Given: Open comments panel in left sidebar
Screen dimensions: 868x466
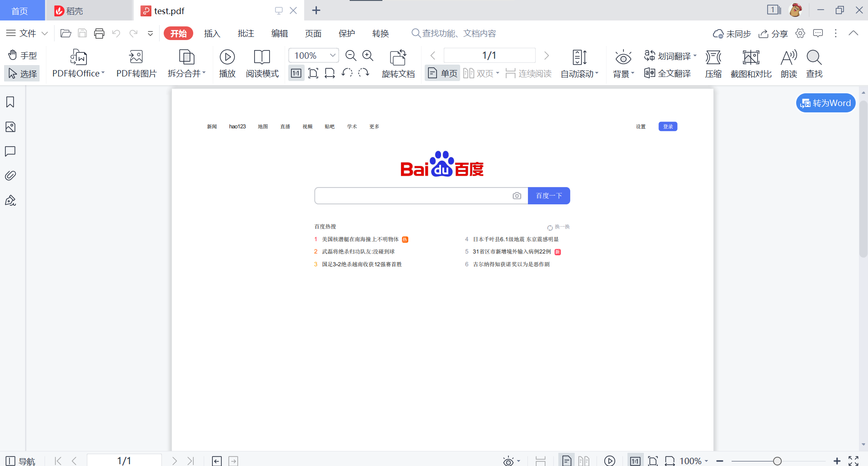Looking at the screenshot, I should (10, 152).
